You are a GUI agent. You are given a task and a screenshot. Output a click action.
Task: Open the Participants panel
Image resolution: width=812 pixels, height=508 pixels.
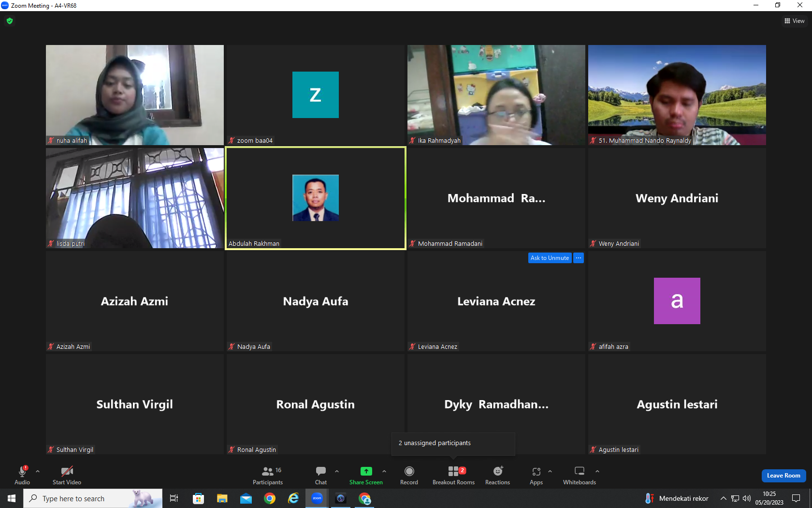pos(268,476)
